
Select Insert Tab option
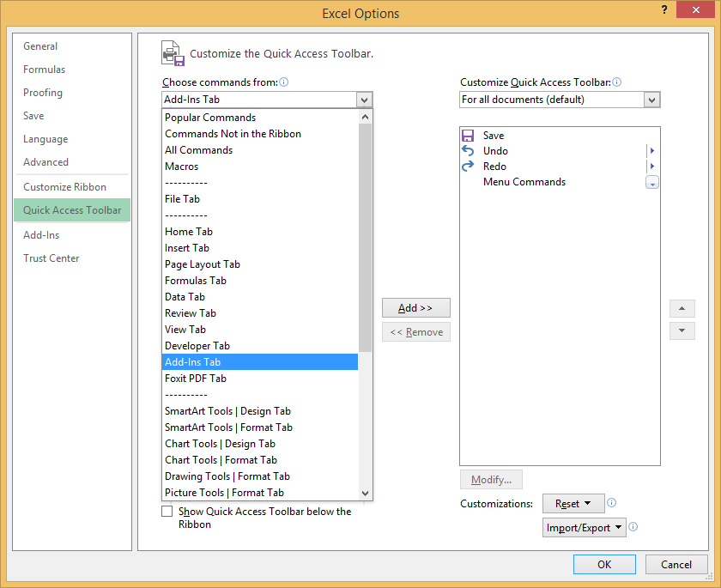point(260,248)
